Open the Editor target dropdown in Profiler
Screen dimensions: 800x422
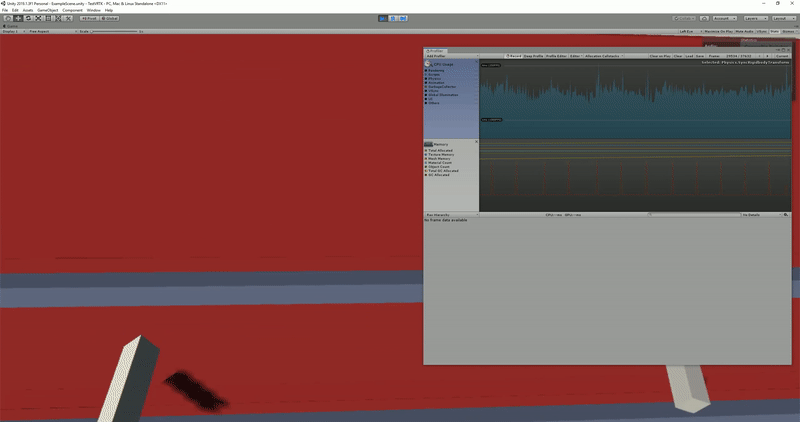point(576,56)
